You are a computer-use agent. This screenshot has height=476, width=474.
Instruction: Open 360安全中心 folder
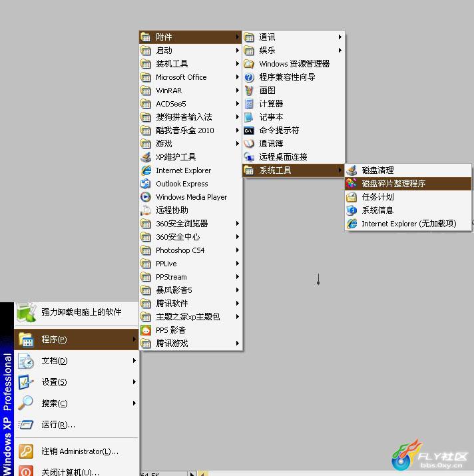point(190,237)
